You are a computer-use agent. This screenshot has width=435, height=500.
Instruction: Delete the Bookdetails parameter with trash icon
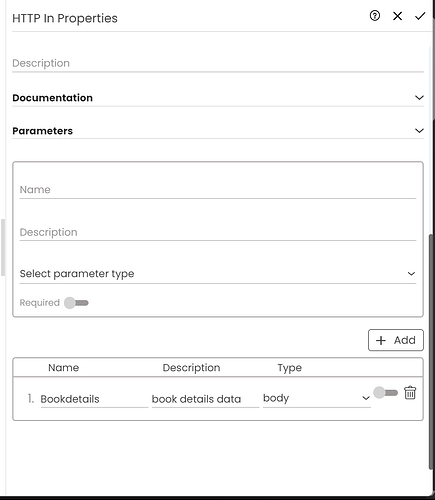tap(410, 393)
